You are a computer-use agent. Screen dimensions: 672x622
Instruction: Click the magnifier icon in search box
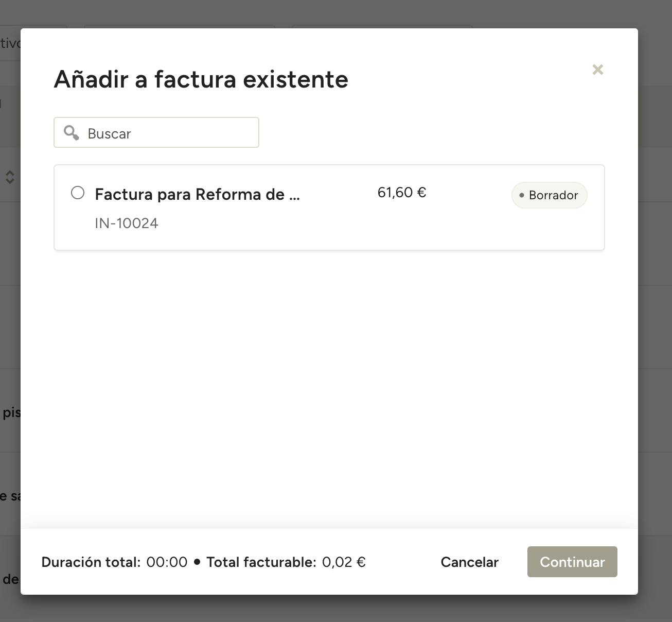71,133
